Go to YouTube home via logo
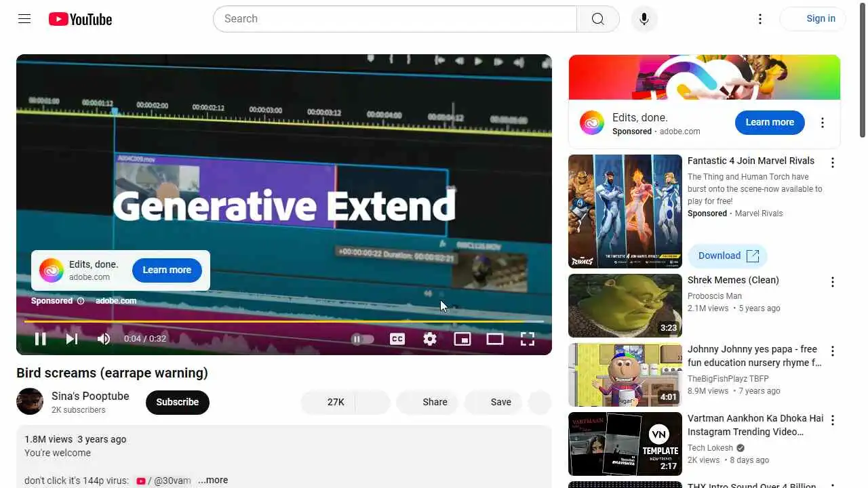868x488 pixels. click(x=80, y=19)
